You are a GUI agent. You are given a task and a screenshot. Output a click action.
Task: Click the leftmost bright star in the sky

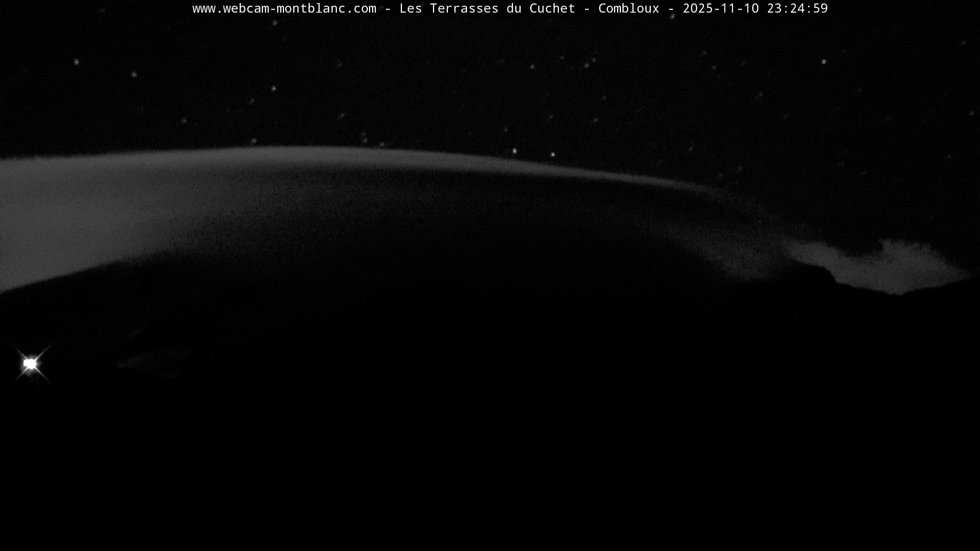coord(76,62)
